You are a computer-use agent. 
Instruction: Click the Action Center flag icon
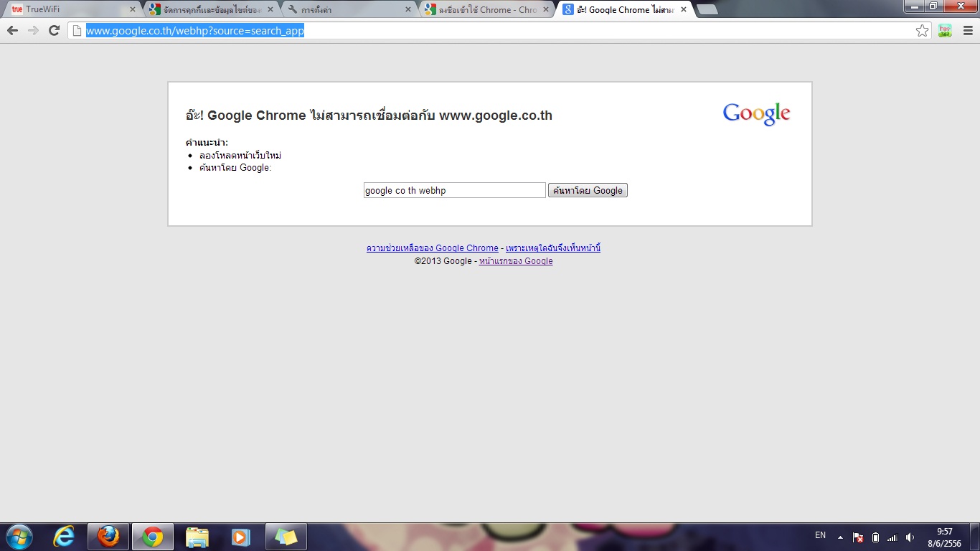857,537
